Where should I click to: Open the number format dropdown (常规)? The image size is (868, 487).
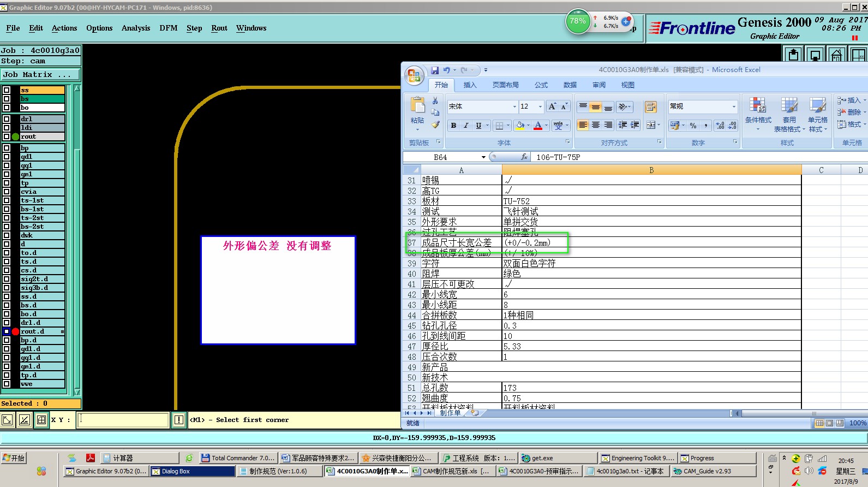(x=734, y=106)
